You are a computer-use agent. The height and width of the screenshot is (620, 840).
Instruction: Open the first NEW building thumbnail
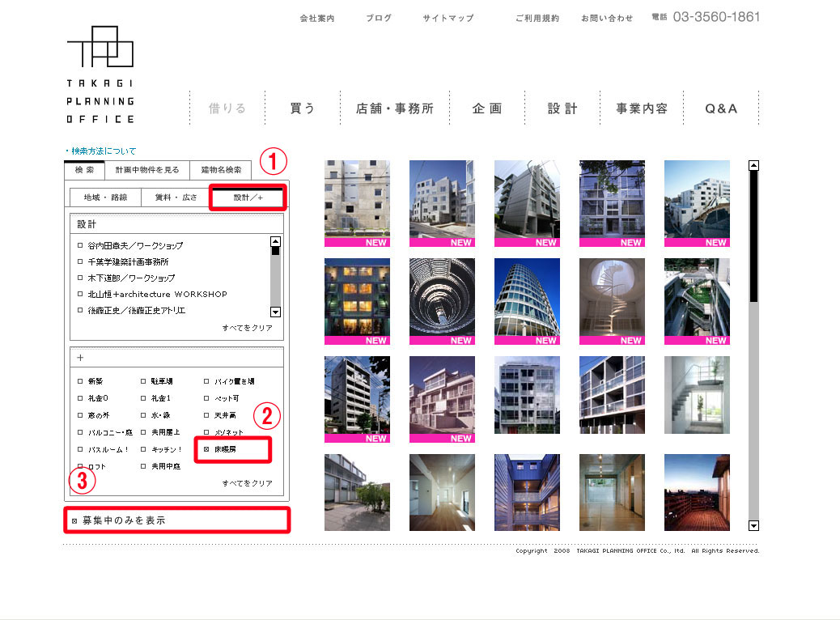358,203
